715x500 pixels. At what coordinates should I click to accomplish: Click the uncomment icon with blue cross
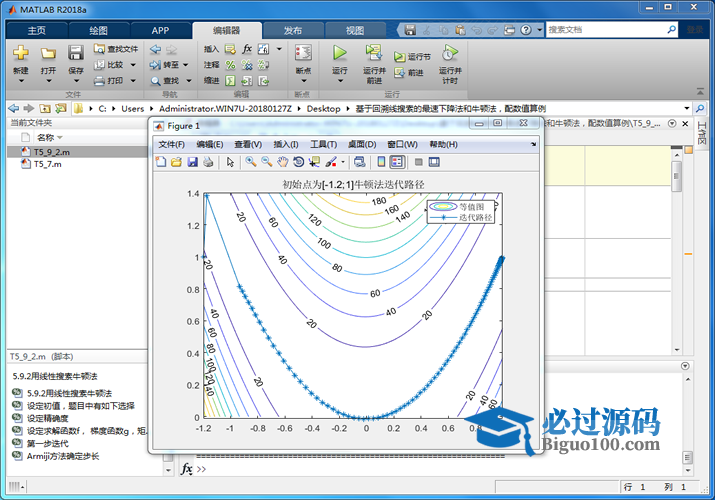pyautogui.click(x=247, y=65)
